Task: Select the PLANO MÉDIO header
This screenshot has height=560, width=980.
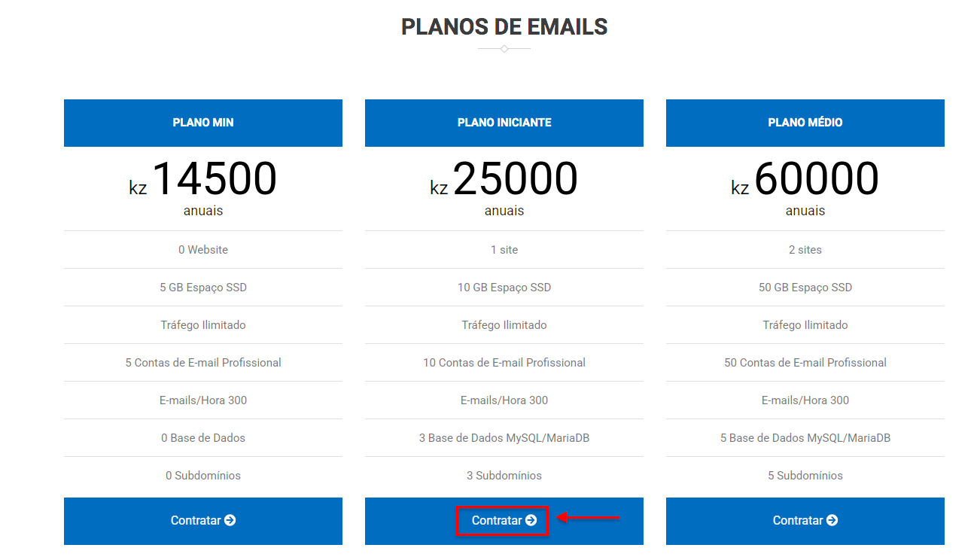Action: coord(805,123)
